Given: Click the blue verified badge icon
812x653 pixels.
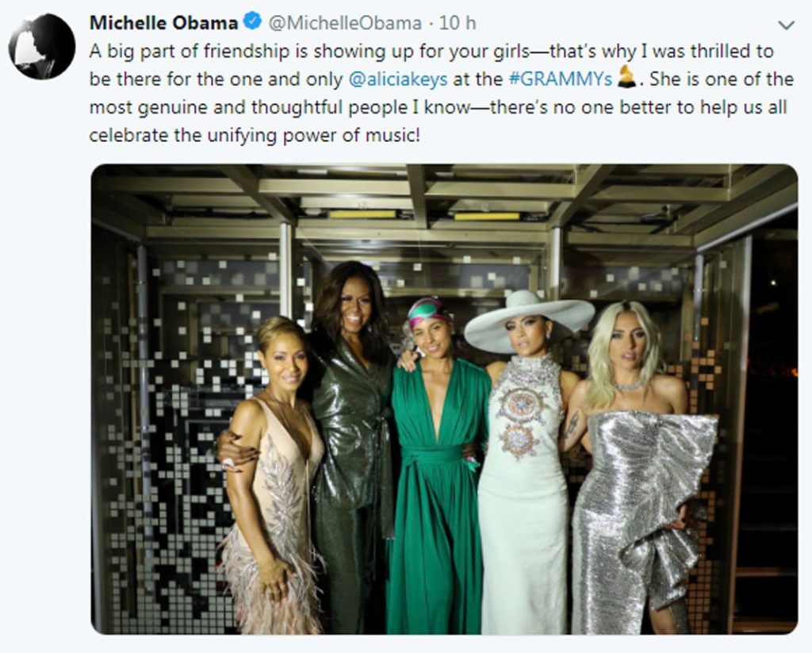Looking at the screenshot, I should pyautogui.click(x=252, y=22).
